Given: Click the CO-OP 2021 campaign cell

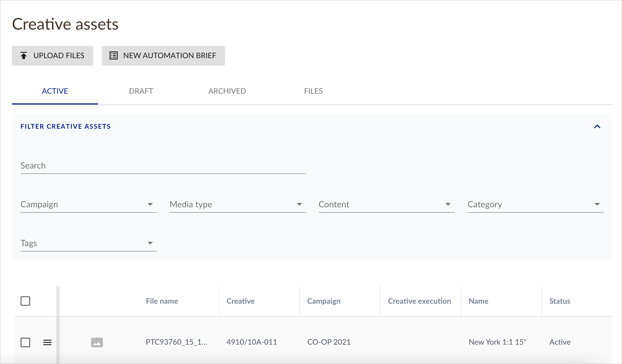Looking at the screenshot, I should [329, 342].
